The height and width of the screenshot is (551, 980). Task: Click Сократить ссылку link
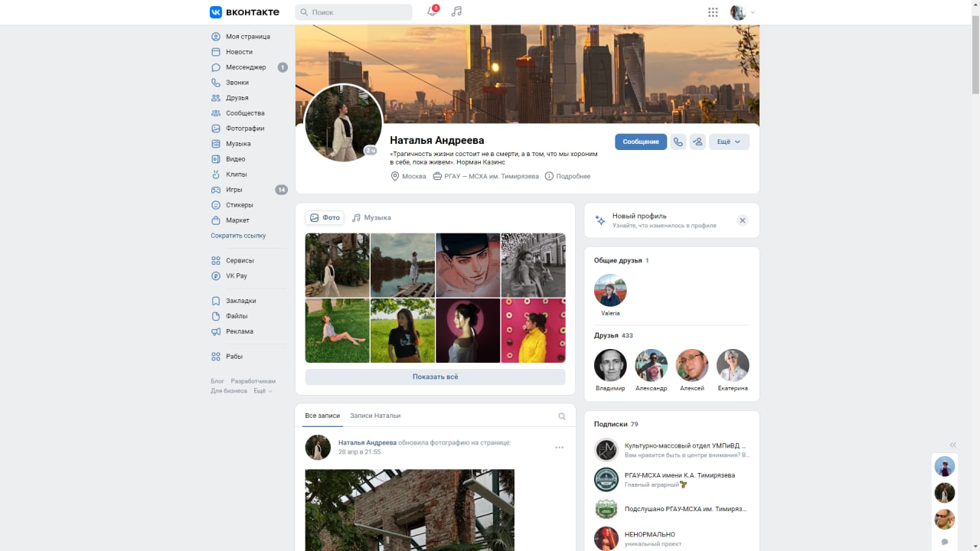click(x=238, y=236)
